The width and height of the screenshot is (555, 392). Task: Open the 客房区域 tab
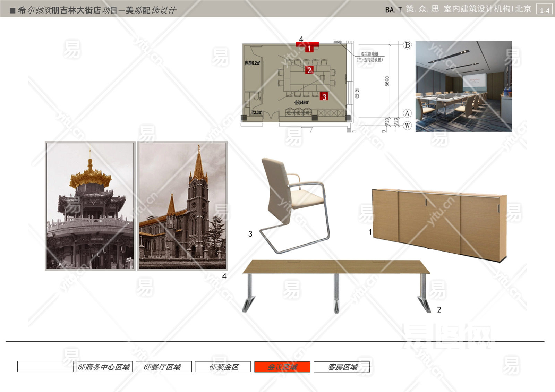tap(342, 367)
